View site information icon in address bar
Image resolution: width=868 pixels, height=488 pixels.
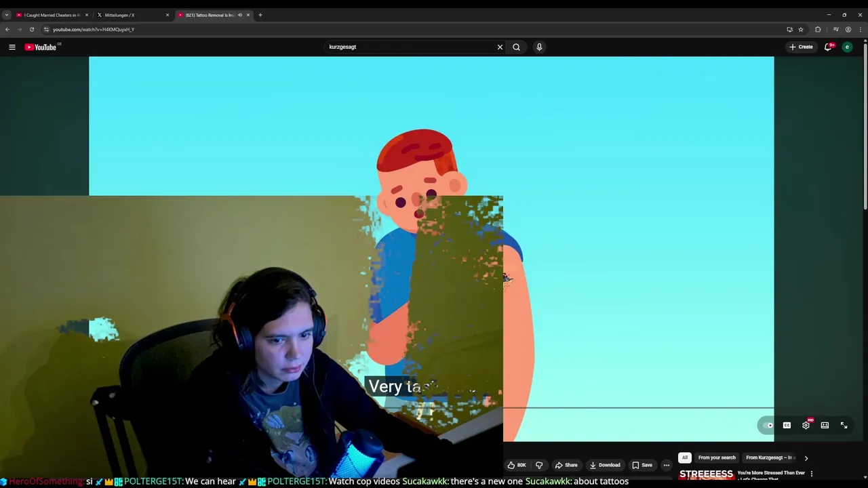pyautogui.click(x=46, y=29)
